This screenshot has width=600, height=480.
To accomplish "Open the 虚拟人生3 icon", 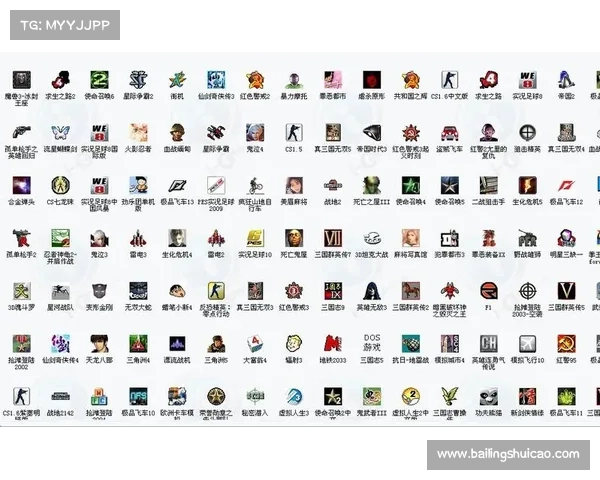I will [294, 397].
